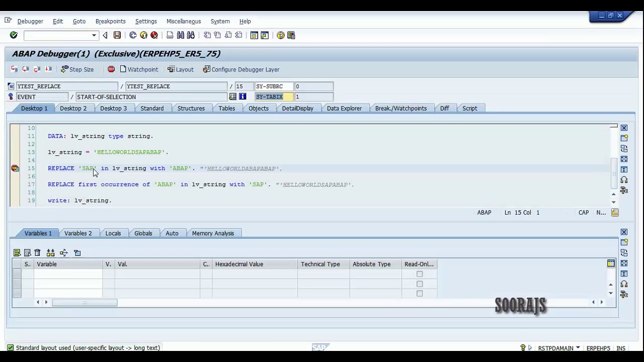The height and width of the screenshot is (362, 644).
Task: Switch to the Script tab
Action: click(x=469, y=108)
